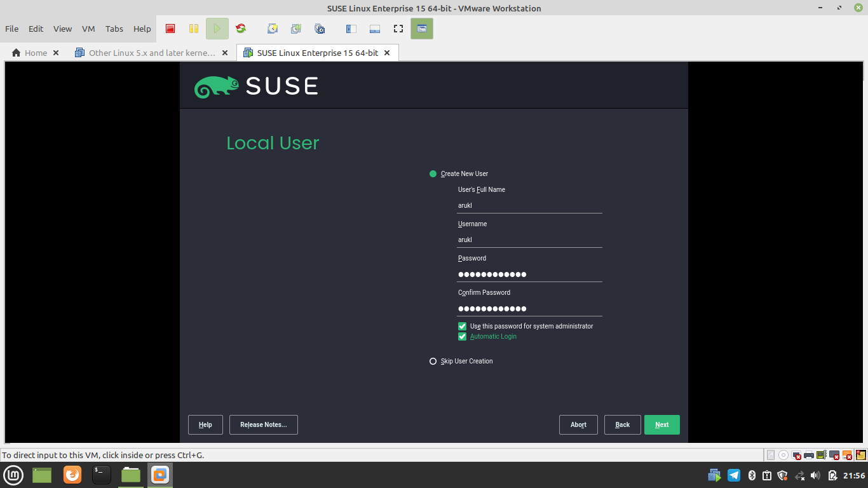868x488 pixels.
Task: Open the snapshot manager icon
Action: tap(320, 29)
